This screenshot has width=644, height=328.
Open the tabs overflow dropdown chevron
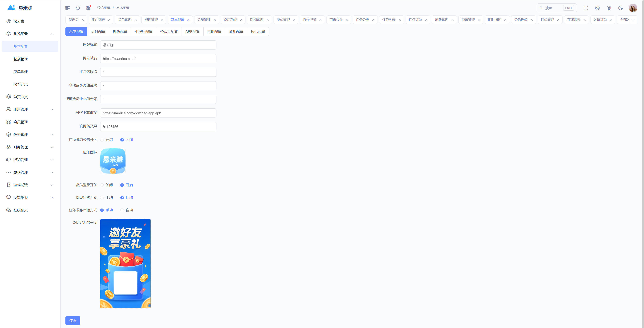(633, 20)
